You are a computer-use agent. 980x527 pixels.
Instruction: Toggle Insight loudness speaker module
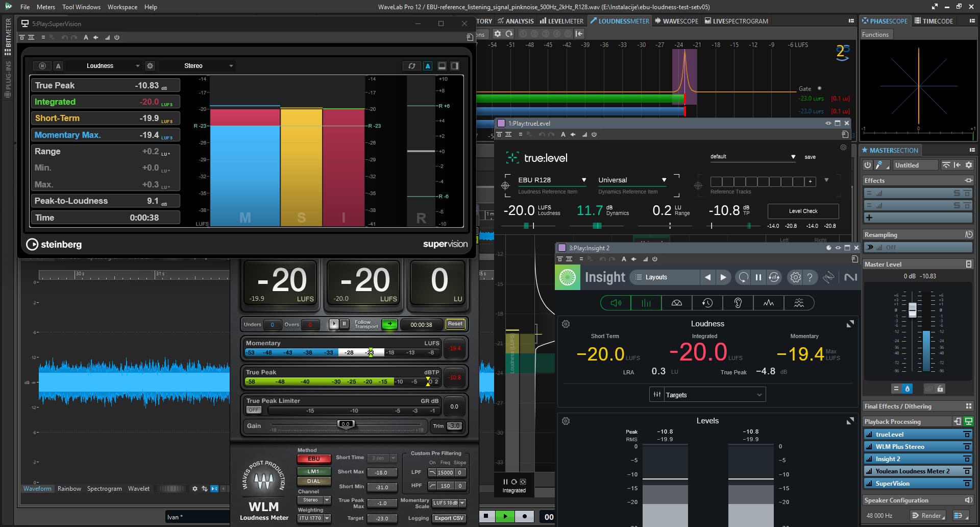tap(616, 303)
